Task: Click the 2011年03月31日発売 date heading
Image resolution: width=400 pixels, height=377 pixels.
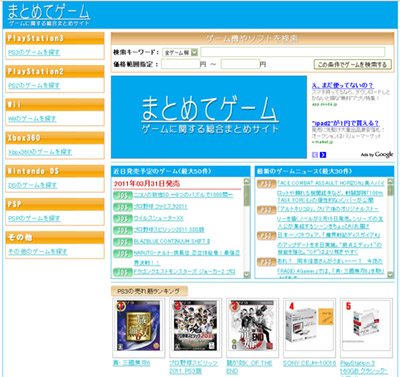Action: [x=147, y=184]
